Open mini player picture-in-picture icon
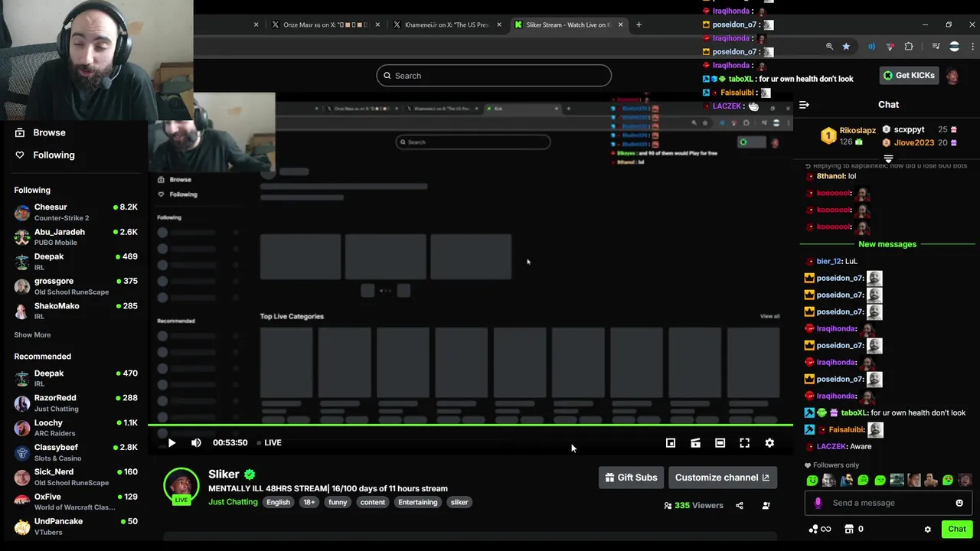 pyautogui.click(x=671, y=442)
